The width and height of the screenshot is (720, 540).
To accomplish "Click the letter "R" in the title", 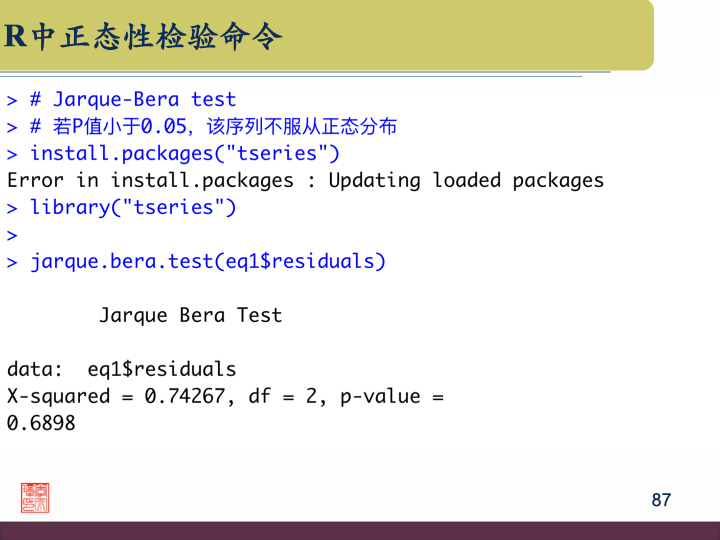I will coord(16,37).
